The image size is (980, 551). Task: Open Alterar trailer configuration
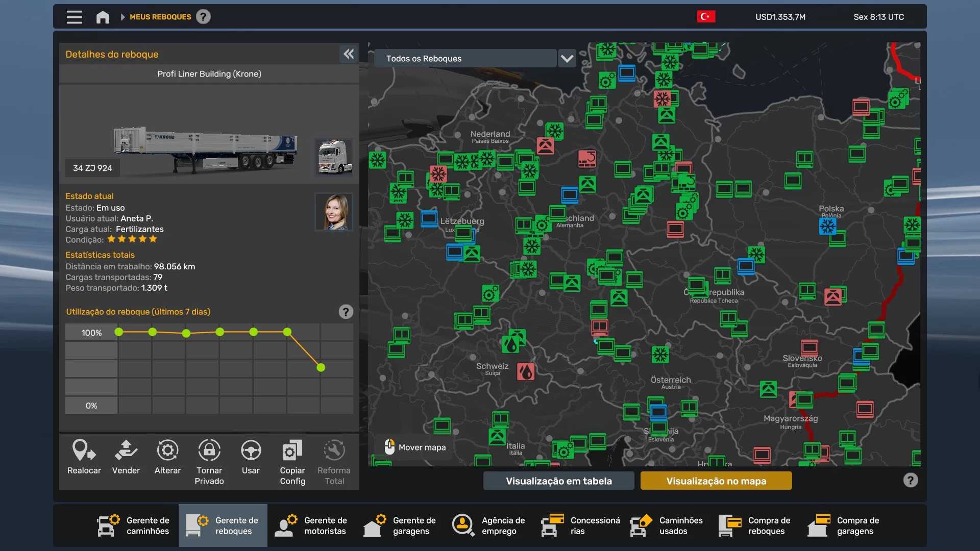pyautogui.click(x=167, y=451)
